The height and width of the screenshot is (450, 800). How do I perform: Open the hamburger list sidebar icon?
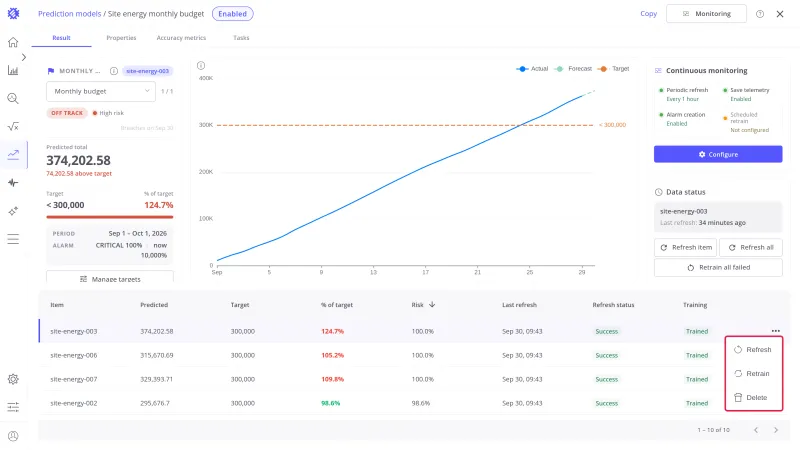coord(13,239)
